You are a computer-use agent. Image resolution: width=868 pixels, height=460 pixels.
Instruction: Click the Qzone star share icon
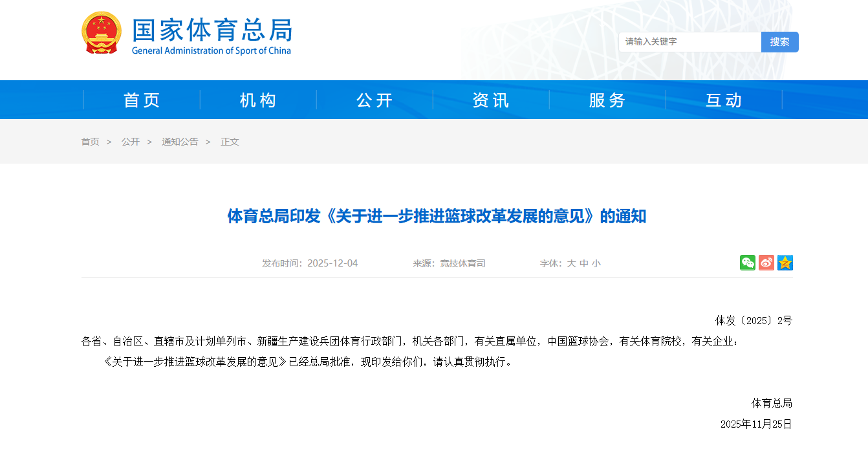(785, 263)
